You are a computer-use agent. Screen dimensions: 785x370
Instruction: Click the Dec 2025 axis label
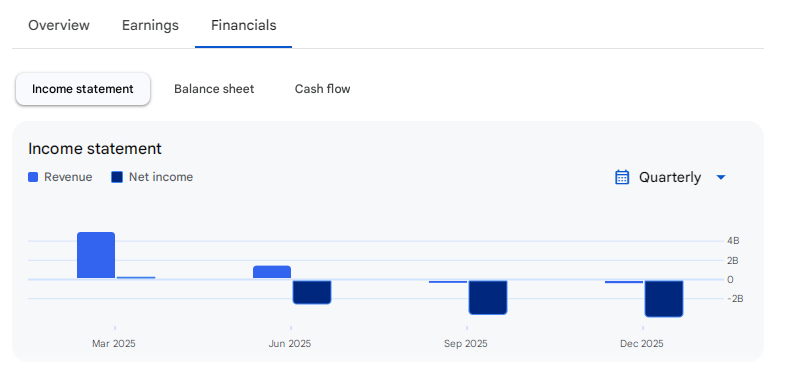click(x=642, y=344)
